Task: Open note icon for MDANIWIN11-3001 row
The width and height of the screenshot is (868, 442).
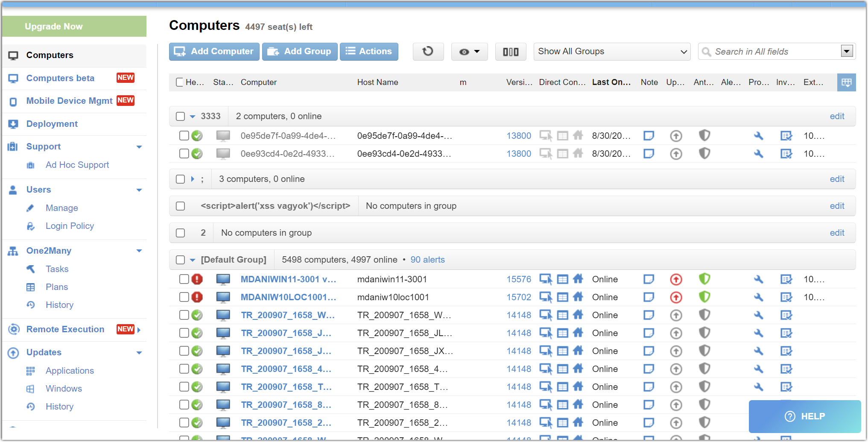Action: click(649, 279)
